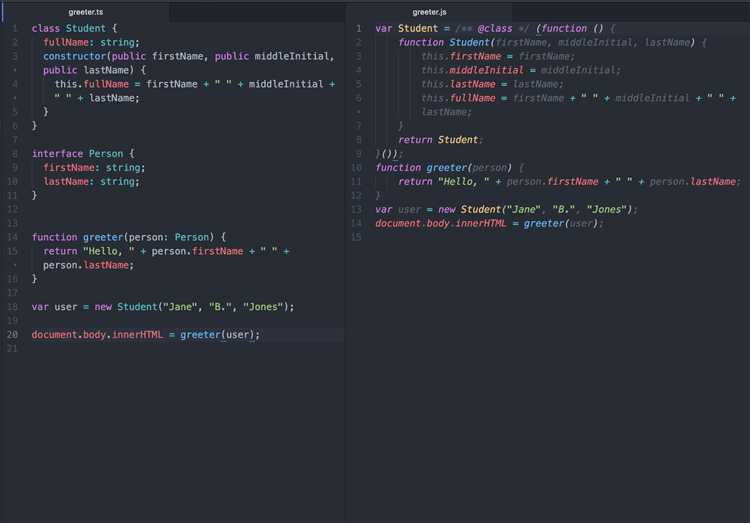This screenshot has width=750, height=523.
Task: Click 'function greeter(person: Person)' line in greeter.ts
Action: point(129,237)
